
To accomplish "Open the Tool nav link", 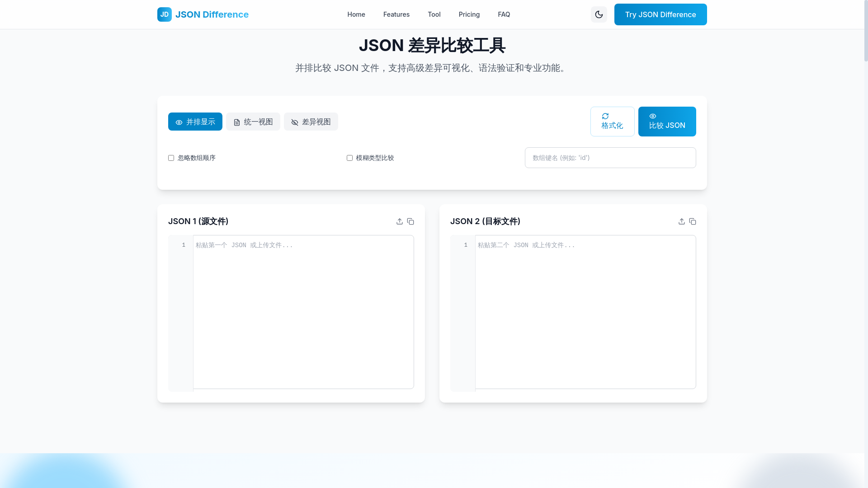I will pyautogui.click(x=434, y=14).
